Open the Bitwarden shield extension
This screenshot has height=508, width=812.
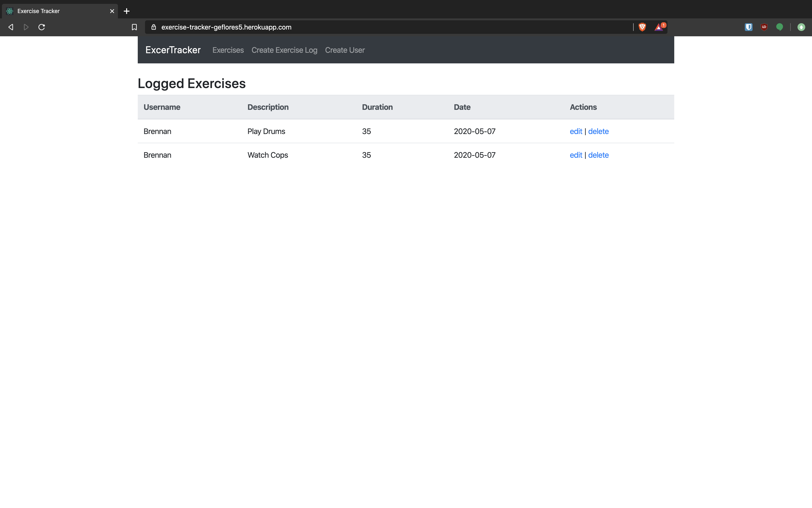coord(749,27)
